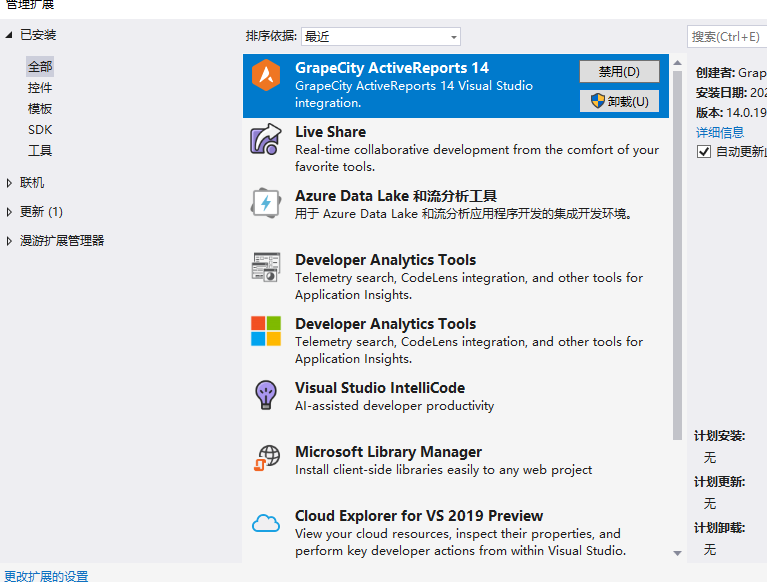Click the Microsoft Library Manager globe icon
The image size is (767, 582).
pos(267,458)
